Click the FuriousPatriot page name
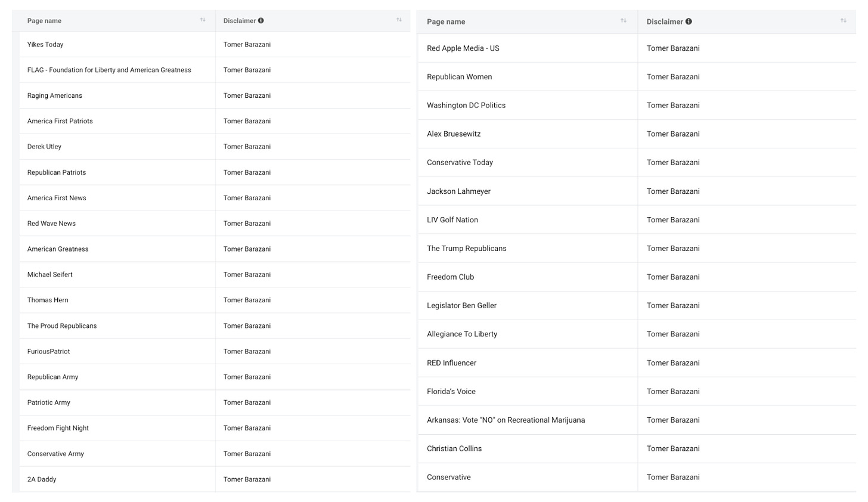This screenshot has height=502, width=868. 48,352
